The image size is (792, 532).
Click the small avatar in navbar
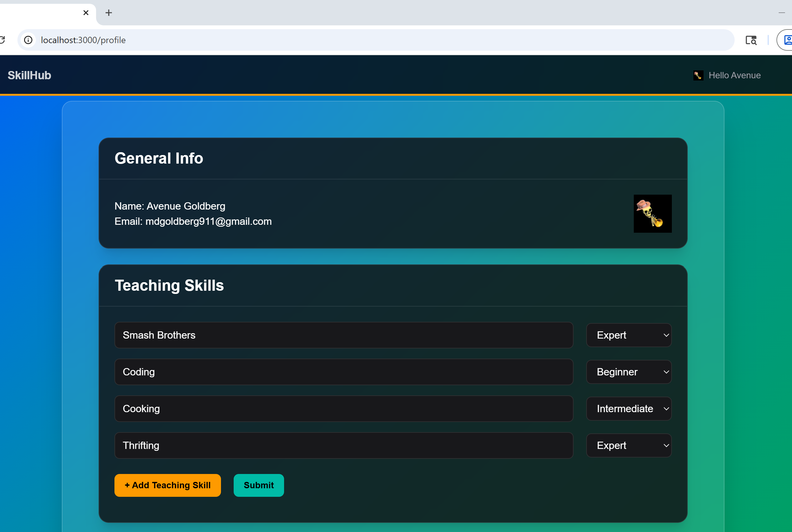pos(698,75)
